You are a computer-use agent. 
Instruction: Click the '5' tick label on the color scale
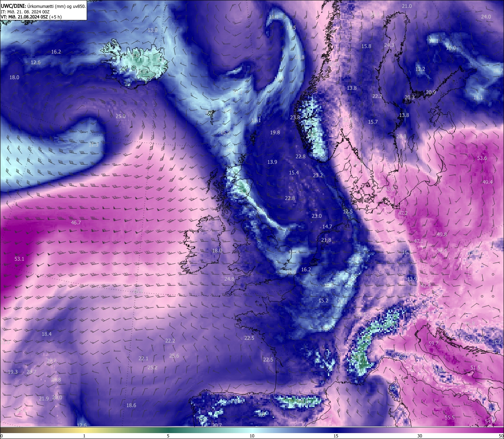point(168,436)
